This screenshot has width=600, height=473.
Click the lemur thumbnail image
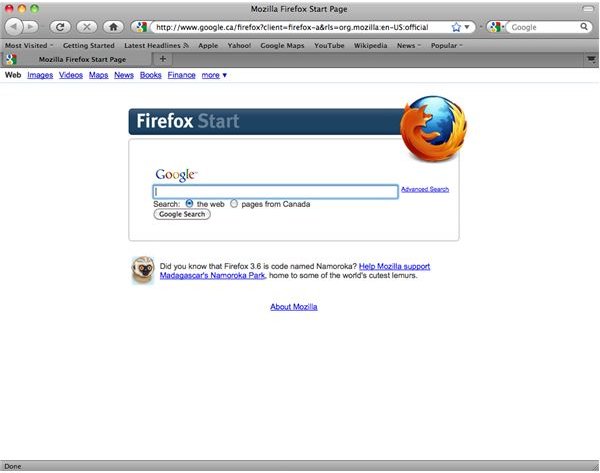[143, 270]
